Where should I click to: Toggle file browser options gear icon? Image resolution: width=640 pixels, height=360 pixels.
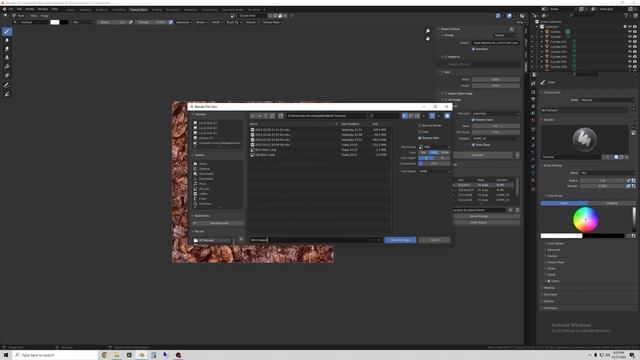[447, 116]
